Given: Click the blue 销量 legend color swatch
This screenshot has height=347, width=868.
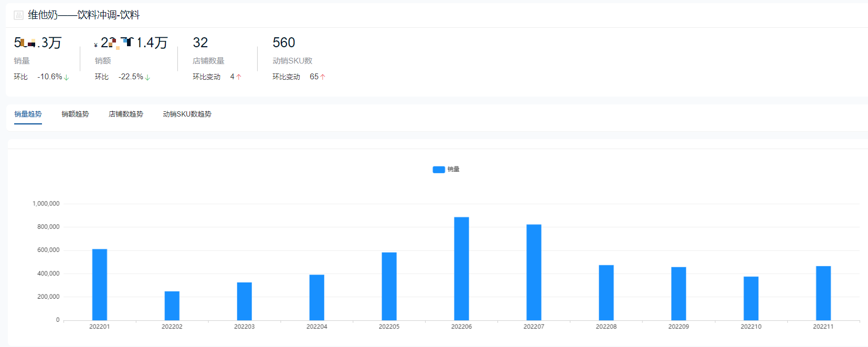Looking at the screenshot, I should [x=439, y=170].
